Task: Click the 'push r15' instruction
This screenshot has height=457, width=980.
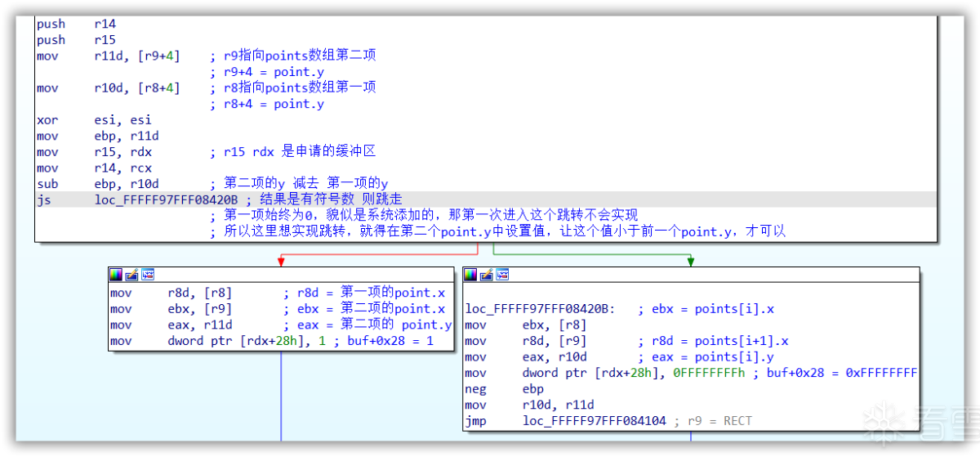Action: 76,39
